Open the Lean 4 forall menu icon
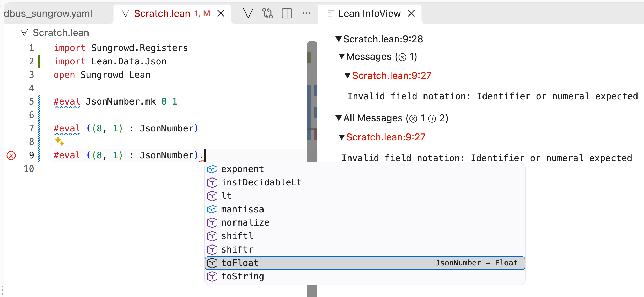Image resolution: width=644 pixels, height=297 pixels. 248,13
